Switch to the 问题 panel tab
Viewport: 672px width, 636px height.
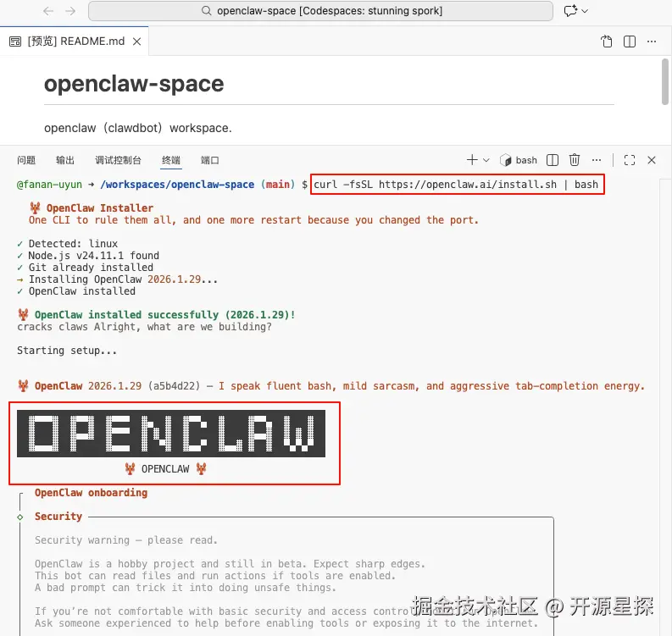tap(26, 160)
